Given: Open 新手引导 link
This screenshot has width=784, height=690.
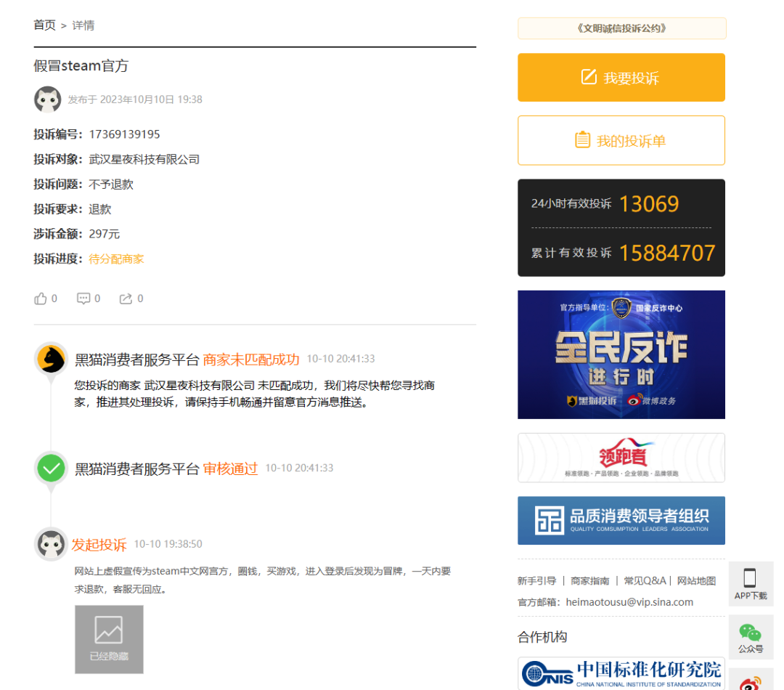Looking at the screenshot, I should pyautogui.click(x=537, y=581).
